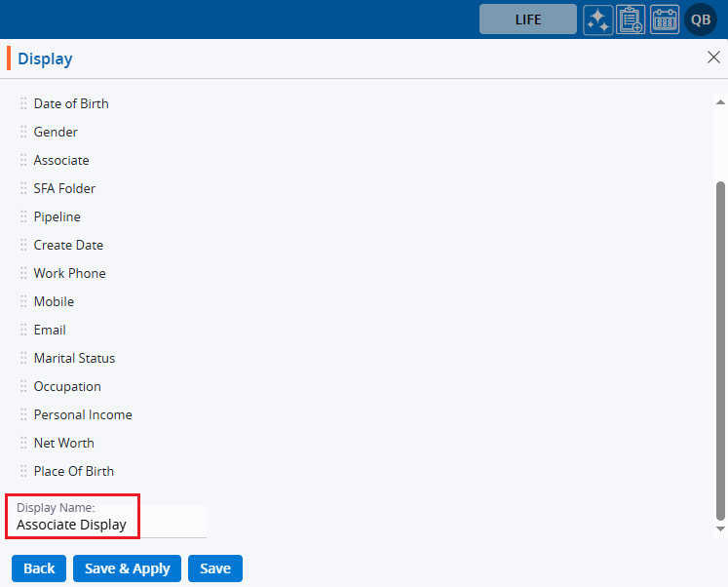Select the Work Phone field item

coord(69,273)
